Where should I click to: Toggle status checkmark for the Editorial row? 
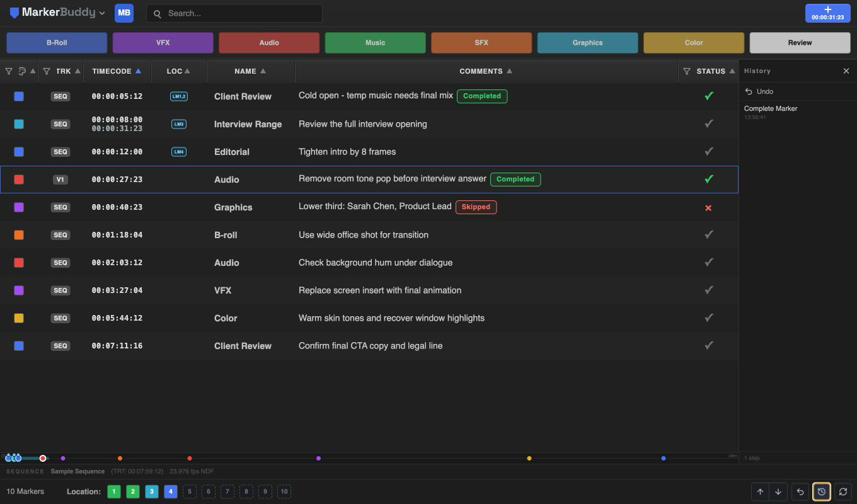pyautogui.click(x=709, y=152)
